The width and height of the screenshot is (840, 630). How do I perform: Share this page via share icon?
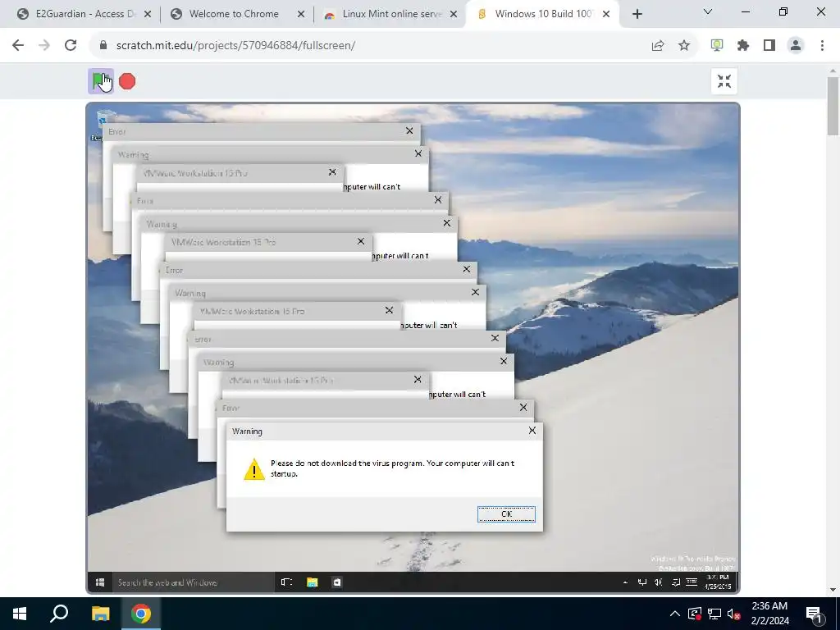pyautogui.click(x=657, y=46)
